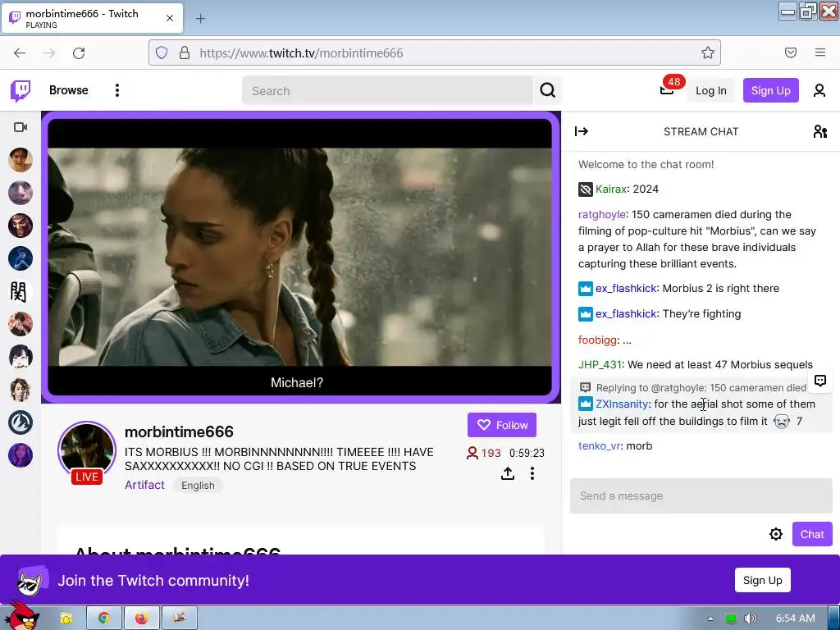The image size is (840, 630).
Task: Click the JHP_431 username in chat
Action: tap(600, 365)
